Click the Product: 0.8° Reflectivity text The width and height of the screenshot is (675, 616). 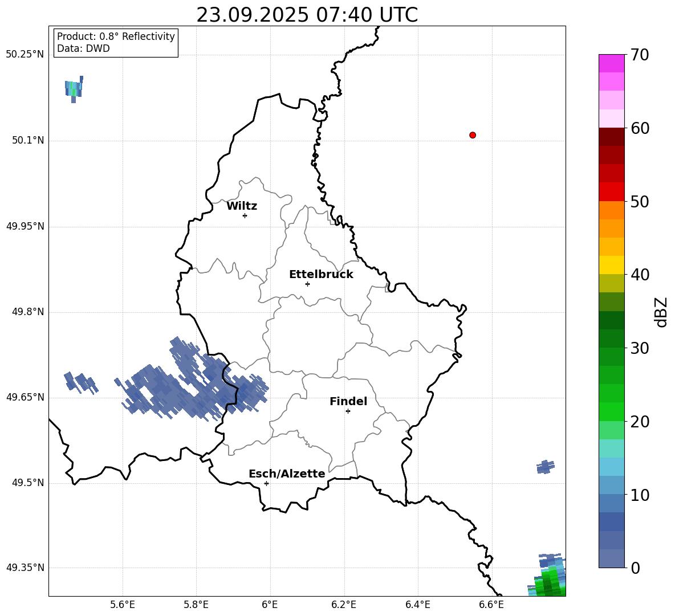coord(116,36)
